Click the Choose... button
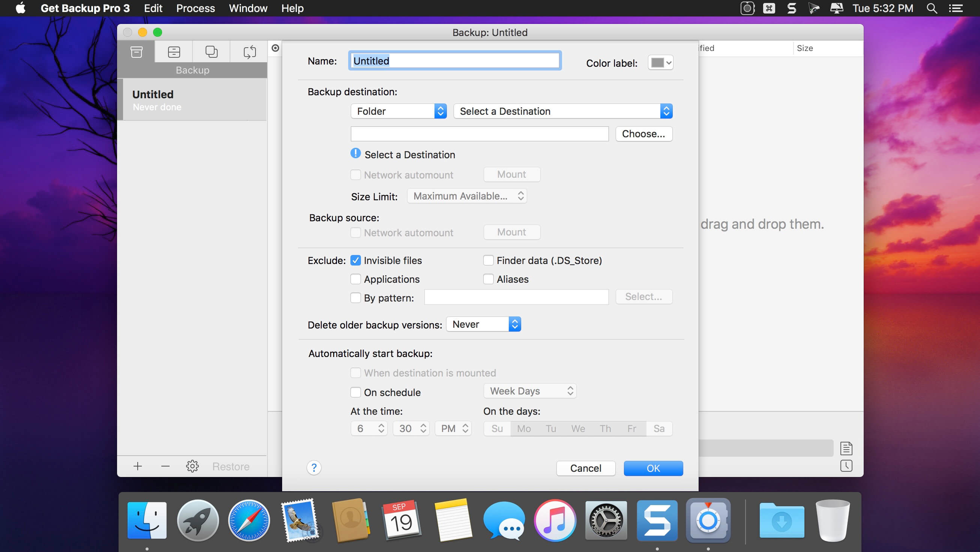Image resolution: width=980 pixels, height=552 pixels. (x=644, y=134)
